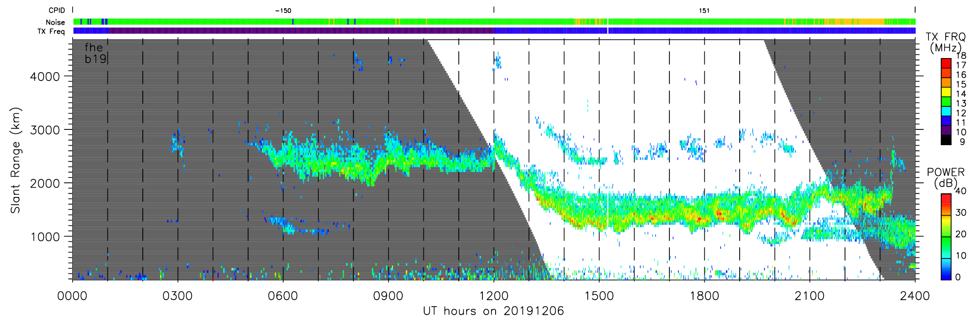Click the 0000 time axis label
Screen dimensions: 980x326
coord(73,296)
